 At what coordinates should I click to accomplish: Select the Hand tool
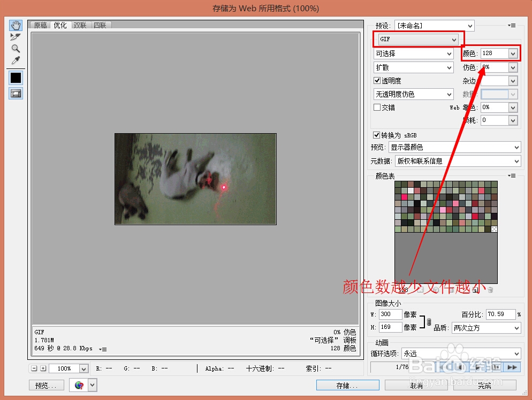16,26
